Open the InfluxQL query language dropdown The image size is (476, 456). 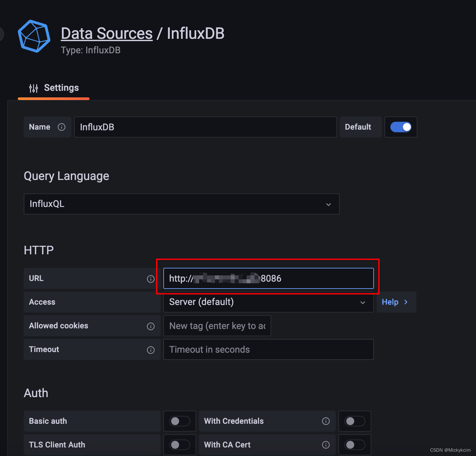181,204
